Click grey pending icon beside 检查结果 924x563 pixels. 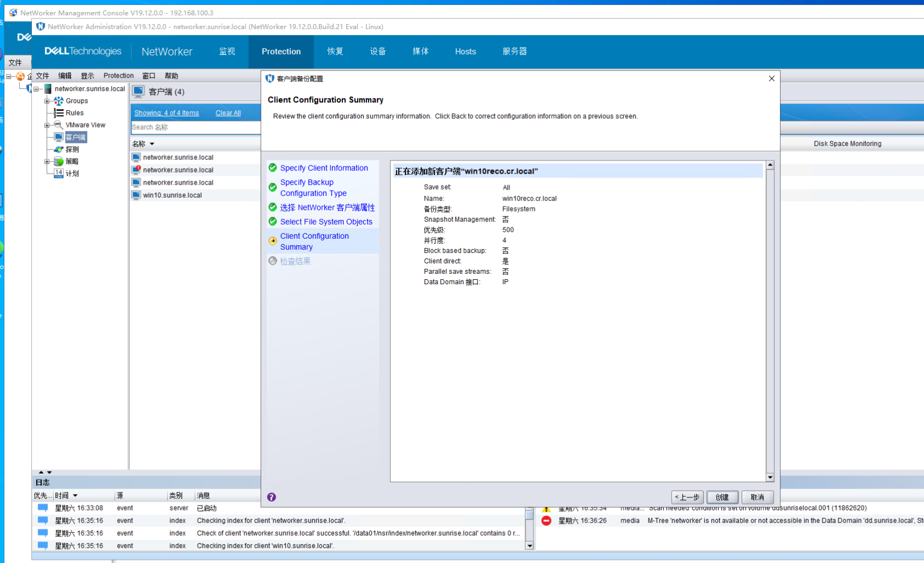point(273,261)
